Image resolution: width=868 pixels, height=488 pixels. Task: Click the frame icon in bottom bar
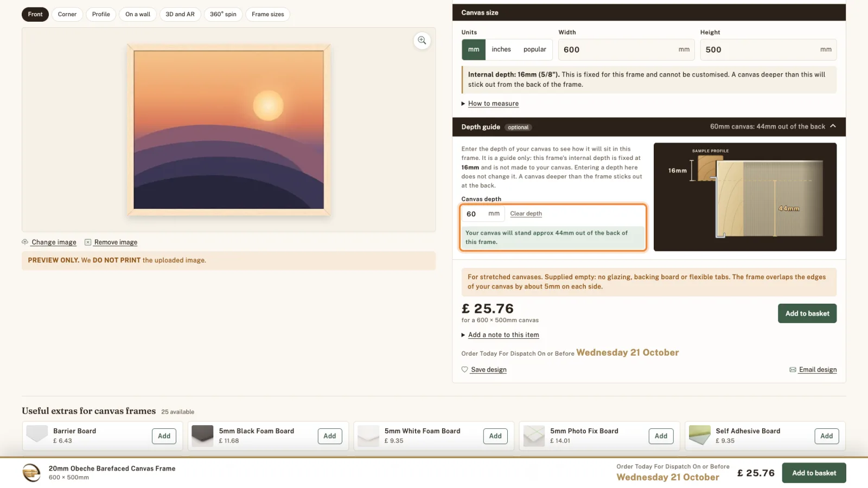click(x=31, y=473)
